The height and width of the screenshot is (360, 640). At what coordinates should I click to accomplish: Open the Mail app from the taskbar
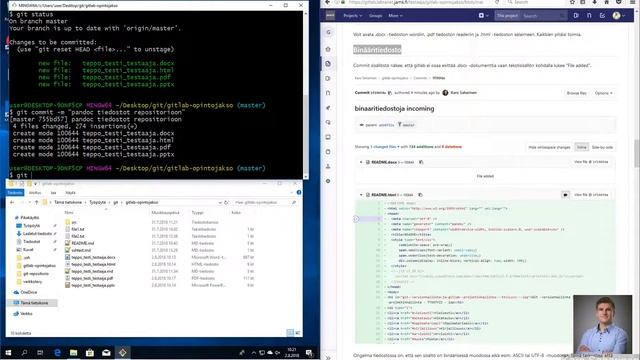coord(106,353)
